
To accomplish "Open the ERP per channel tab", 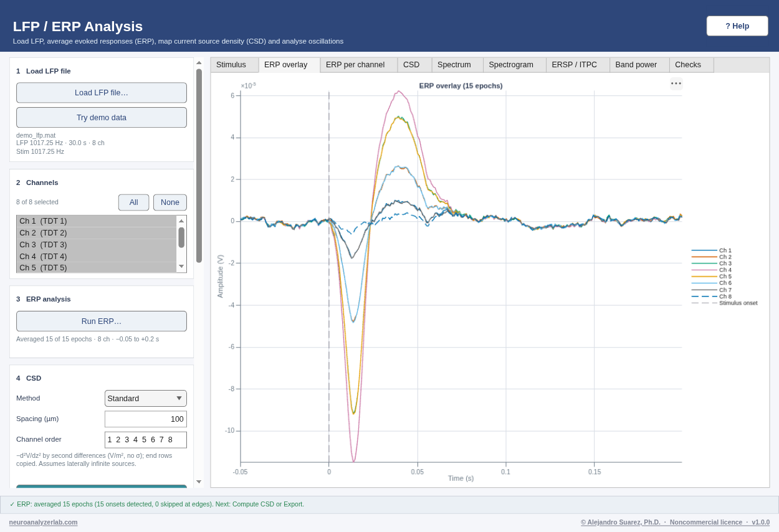I will point(358,65).
